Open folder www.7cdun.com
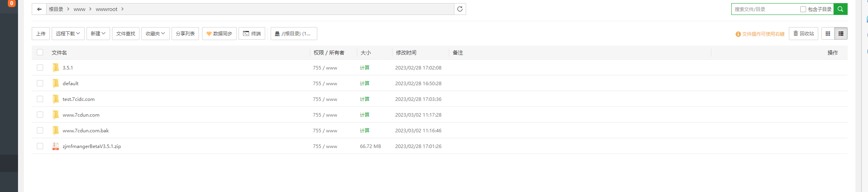Screen dimensions: 868x192 click(x=81, y=115)
